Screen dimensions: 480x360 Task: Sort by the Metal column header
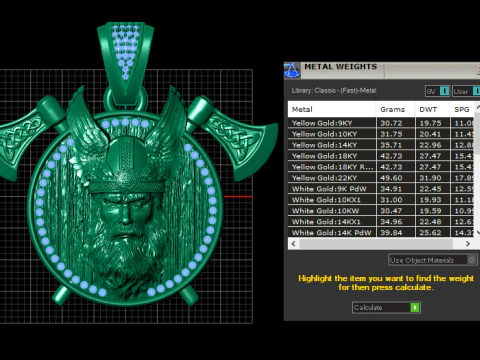(332, 109)
